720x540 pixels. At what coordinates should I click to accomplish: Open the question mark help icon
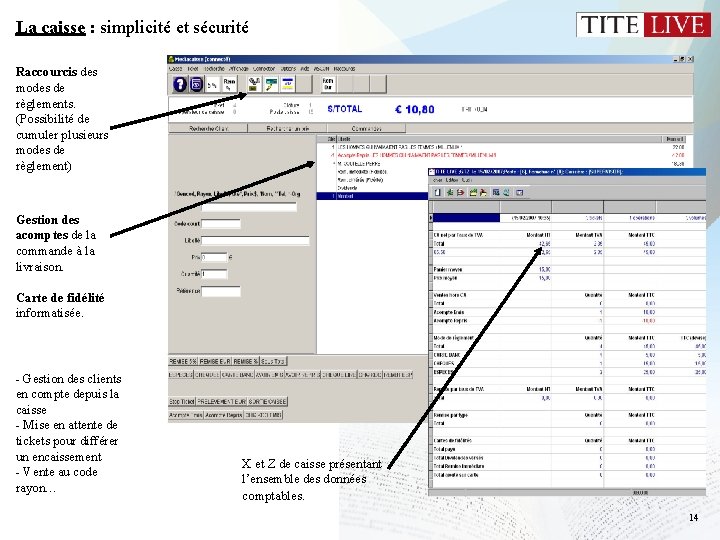click(180, 84)
